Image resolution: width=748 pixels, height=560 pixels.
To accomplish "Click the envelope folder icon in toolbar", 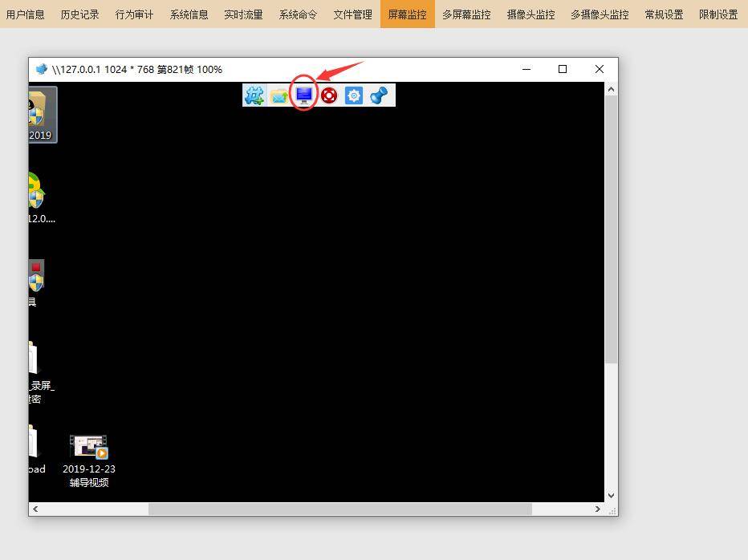I will [279, 96].
